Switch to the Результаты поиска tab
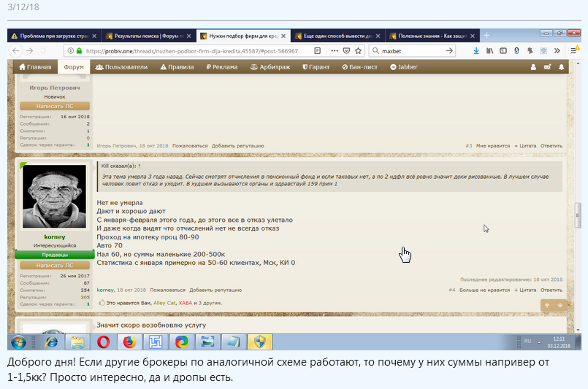 [145, 35]
